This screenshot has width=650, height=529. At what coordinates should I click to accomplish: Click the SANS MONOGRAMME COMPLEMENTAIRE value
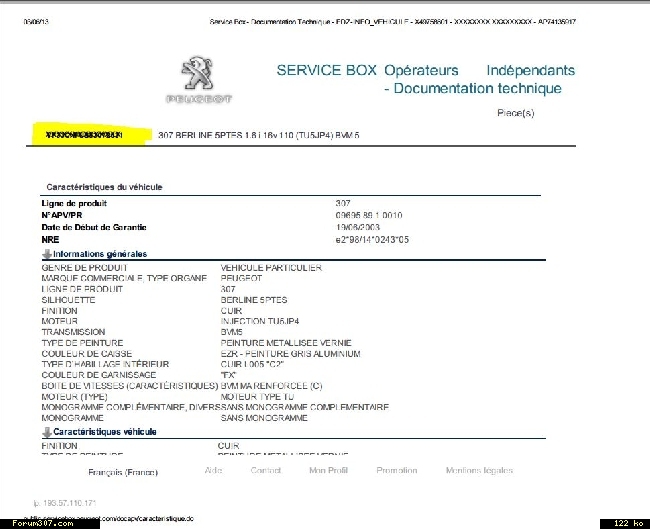pos(305,407)
